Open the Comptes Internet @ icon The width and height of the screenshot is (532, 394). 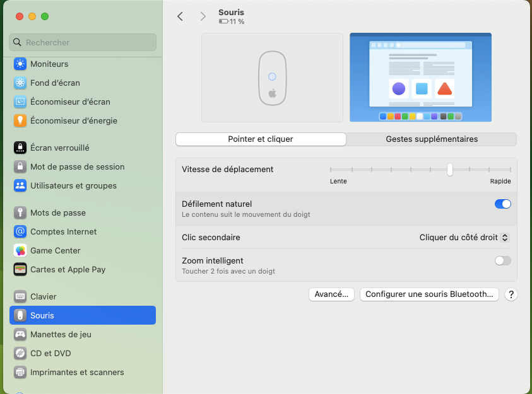click(x=20, y=232)
